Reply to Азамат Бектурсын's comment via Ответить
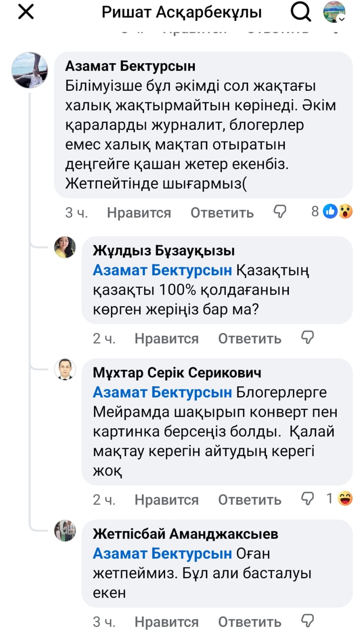This screenshot has width=364, height=643. coord(222,213)
